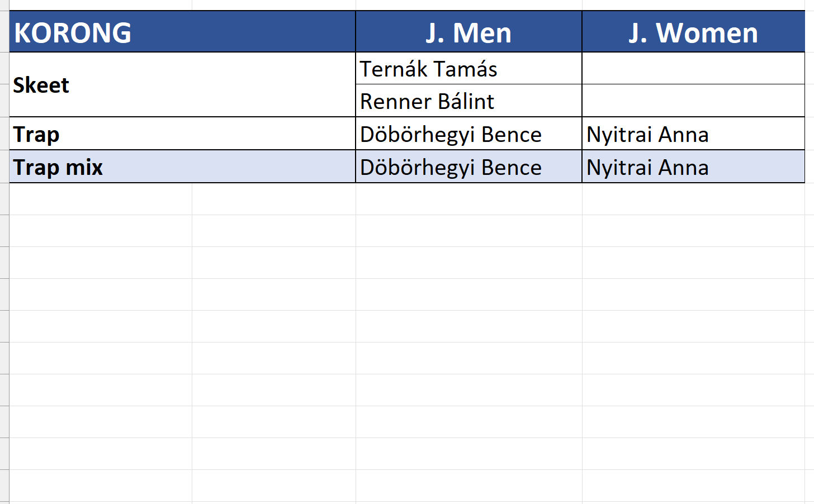Click Nyitrai Anna in the Trap mix row

(x=693, y=167)
